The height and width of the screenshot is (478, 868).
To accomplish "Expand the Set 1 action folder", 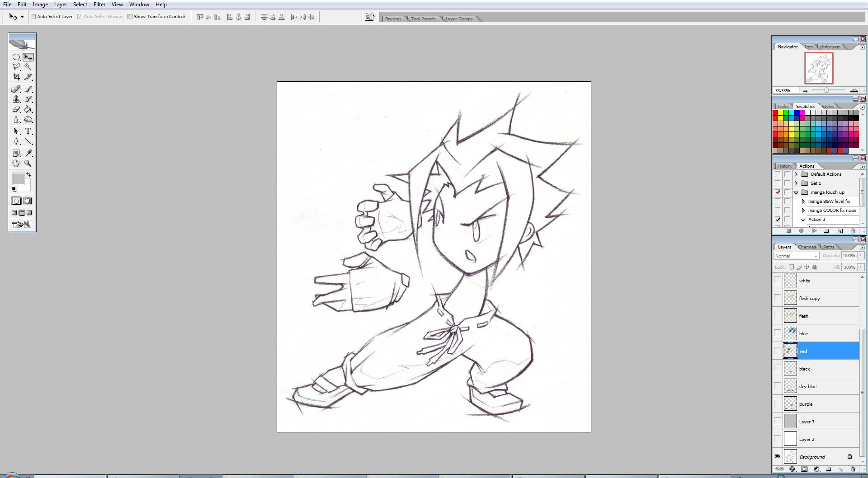I will click(796, 183).
